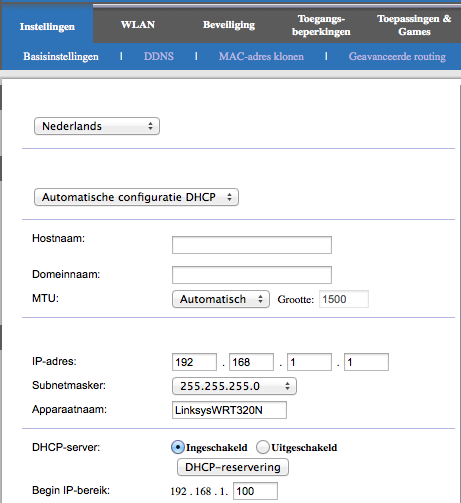Open the Toepassingen & Games tab
Image resolution: width=461 pixels, height=503 pixels.
(414, 25)
